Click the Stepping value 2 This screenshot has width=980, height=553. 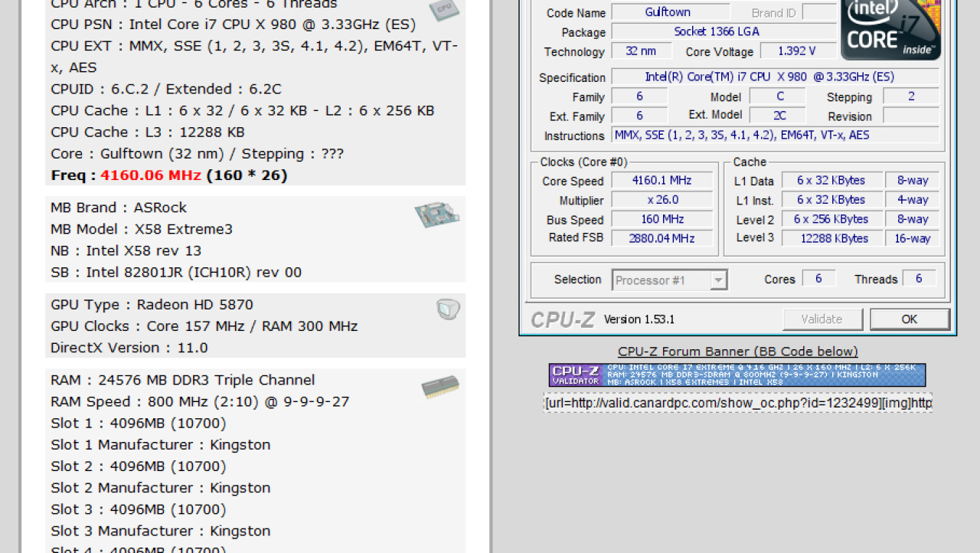911,97
